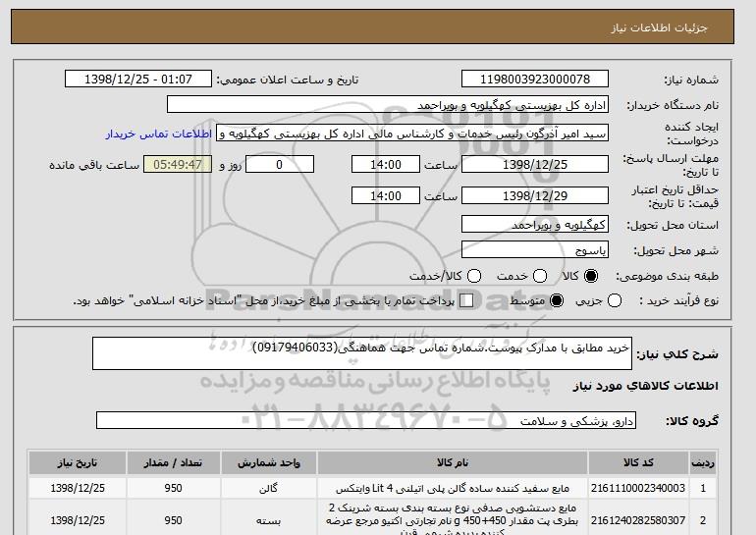The image size is (756, 535).
Task: Click need date 1398/12/25 in row 1
Action: [78, 488]
